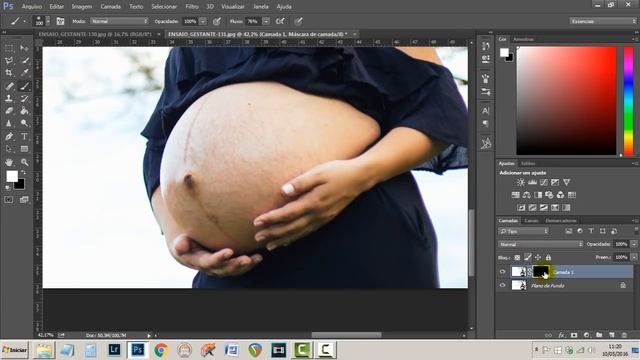Screen dimensions: 640x360
Task: Select the Dodge tool
Action: 24,123
